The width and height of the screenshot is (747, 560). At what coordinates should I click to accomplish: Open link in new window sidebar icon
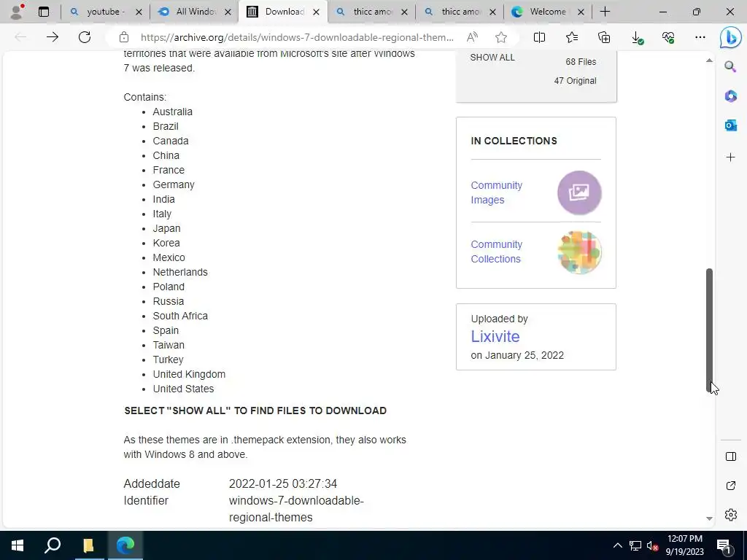[x=730, y=486]
